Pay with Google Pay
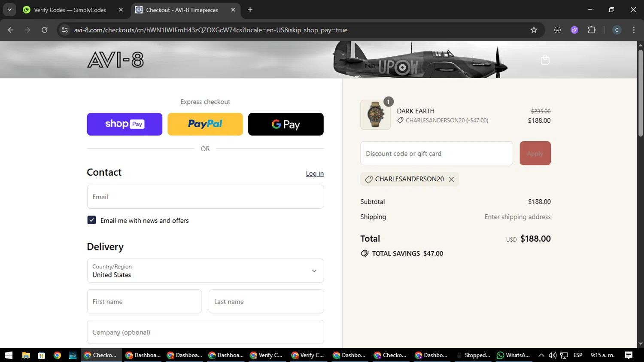644x362 pixels. [x=286, y=124]
